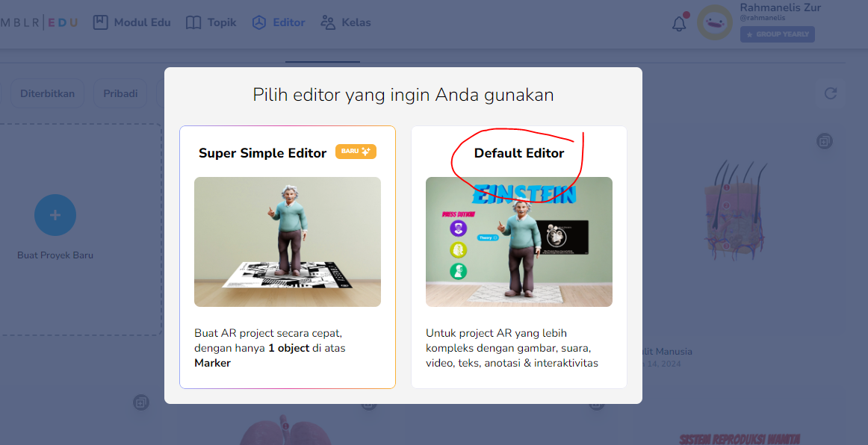Click the MBLR EDU logo
Screen dimensions: 868x445
[39, 22]
